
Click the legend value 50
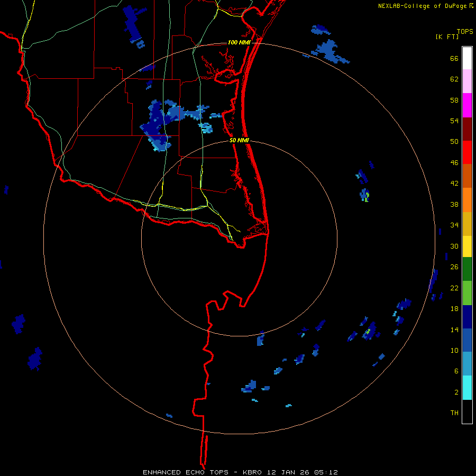tap(454, 141)
